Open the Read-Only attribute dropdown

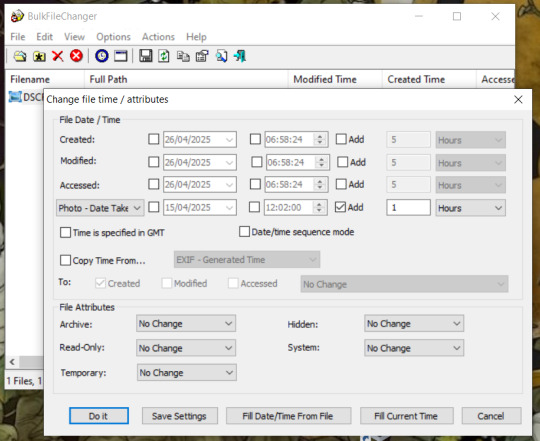[x=186, y=348]
